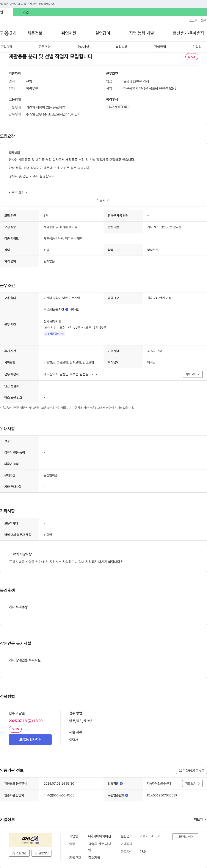Open 취업지원 main menu

(69, 33)
